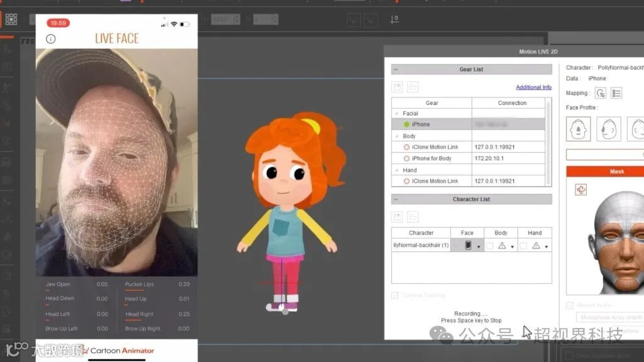Open the Hand gear dropdown arrow
The height and width of the screenshot is (362, 644).
click(x=547, y=246)
